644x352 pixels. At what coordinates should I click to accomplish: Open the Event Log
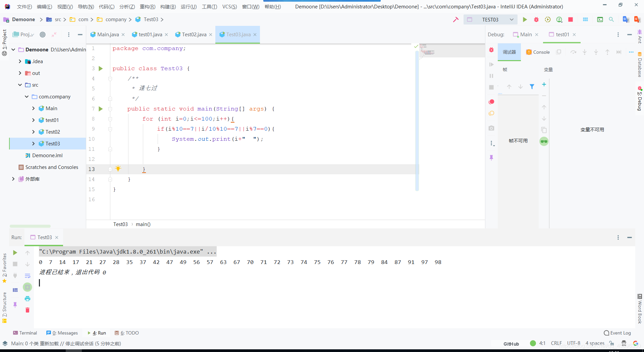617,333
